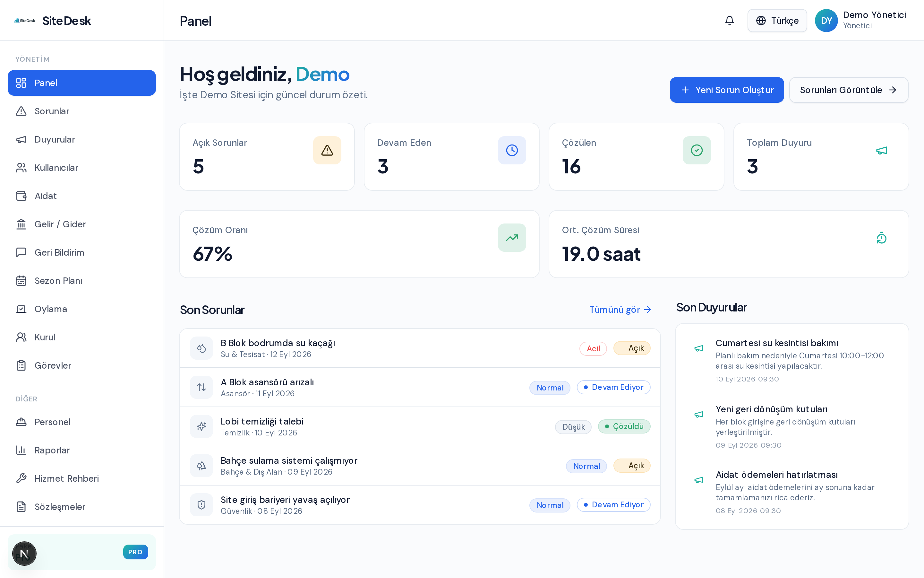The image size is (924, 578).
Task: Click the Raporlar chart icon
Action: click(21, 450)
